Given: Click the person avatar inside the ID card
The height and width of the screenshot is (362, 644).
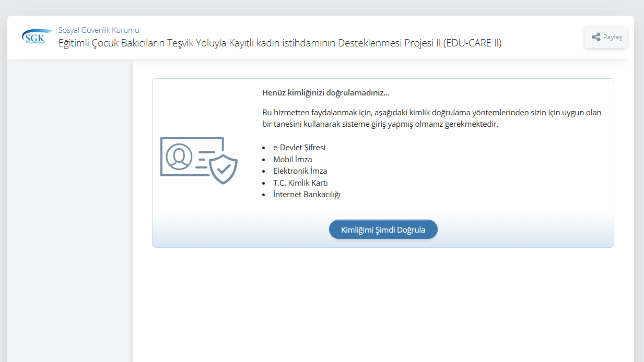Looking at the screenshot, I should 179,157.
